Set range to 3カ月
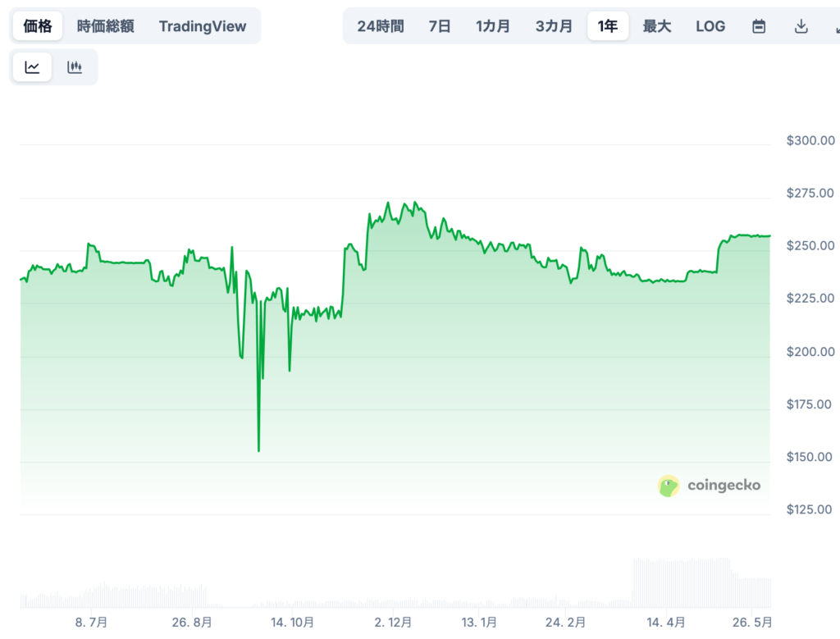The width and height of the screenshot is (840, 639). coord(554,25)
